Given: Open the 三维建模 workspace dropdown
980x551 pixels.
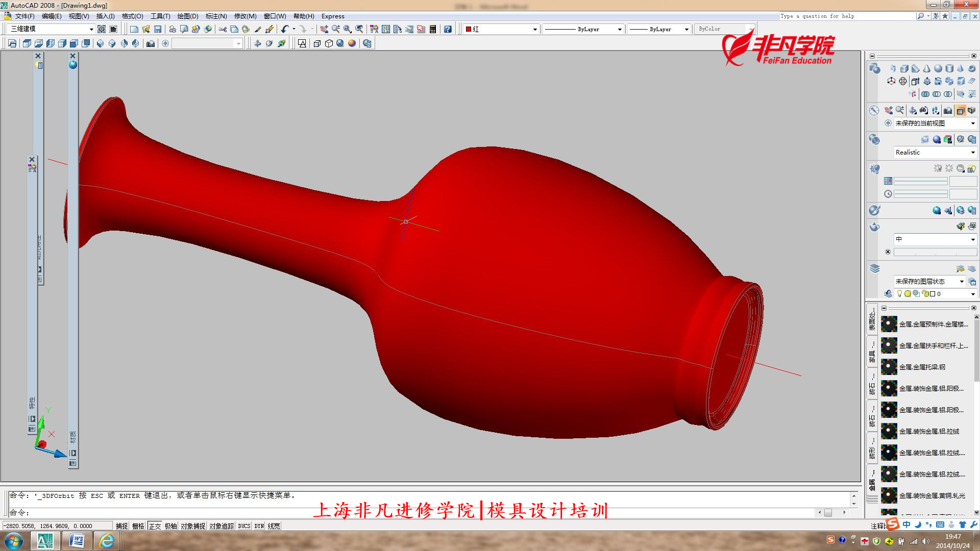Looking at the screenshot, I should pos(51,29).
